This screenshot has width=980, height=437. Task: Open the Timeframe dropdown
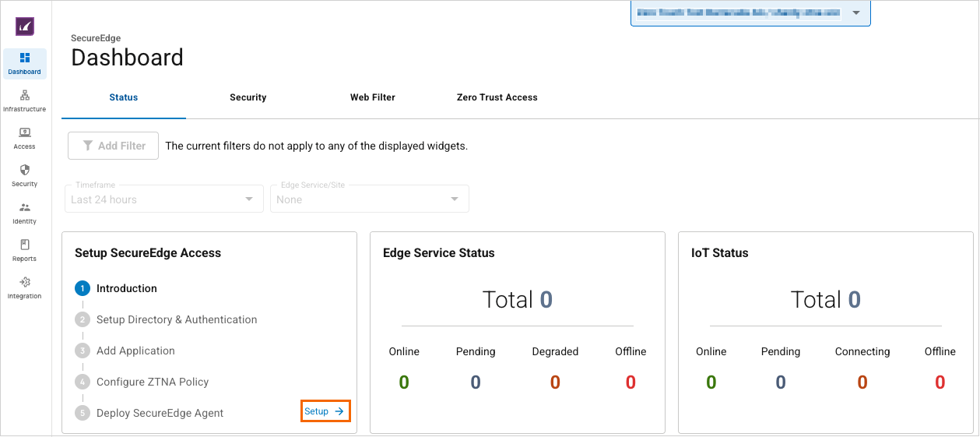[x=162, y=199]
